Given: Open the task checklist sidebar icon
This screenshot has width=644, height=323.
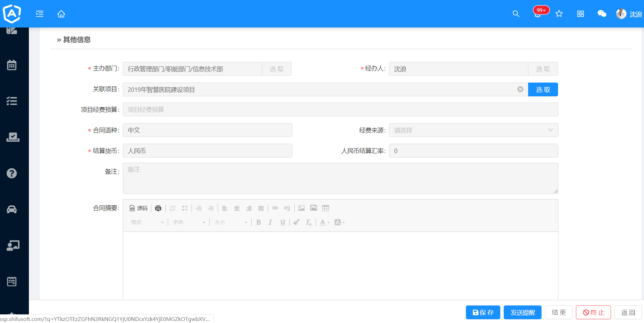Looking at the screenshot, I should tap(12, 101).
